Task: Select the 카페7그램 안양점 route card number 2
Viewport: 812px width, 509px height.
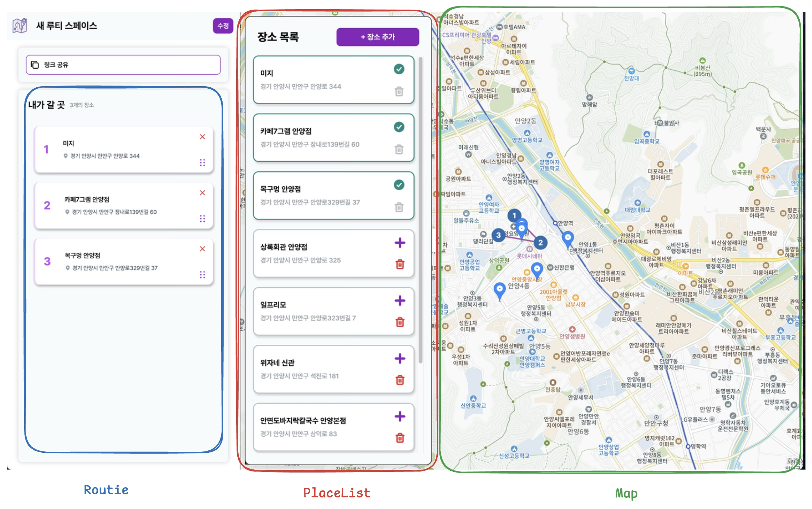Action: point(47,206)
